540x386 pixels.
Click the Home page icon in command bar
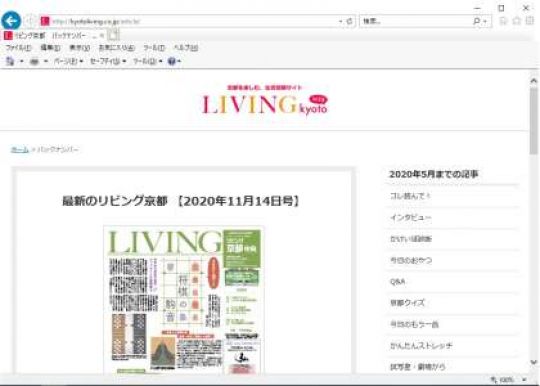pos(10,61)
